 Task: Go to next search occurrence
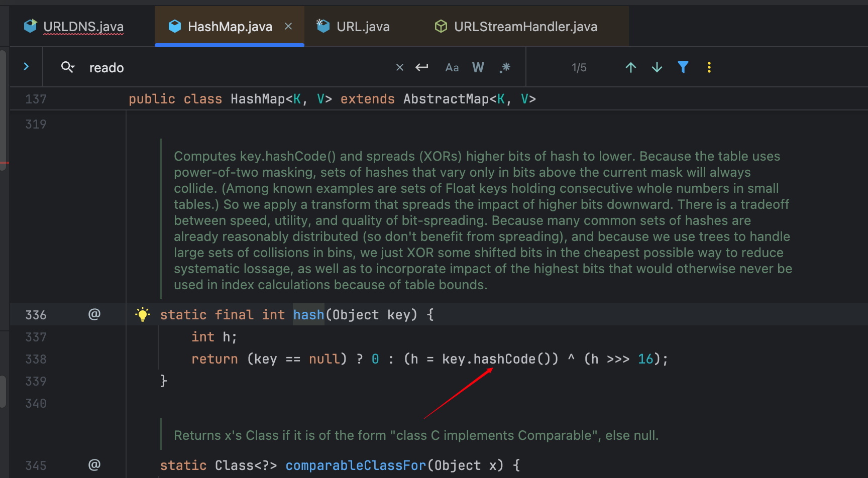(657, 67)
